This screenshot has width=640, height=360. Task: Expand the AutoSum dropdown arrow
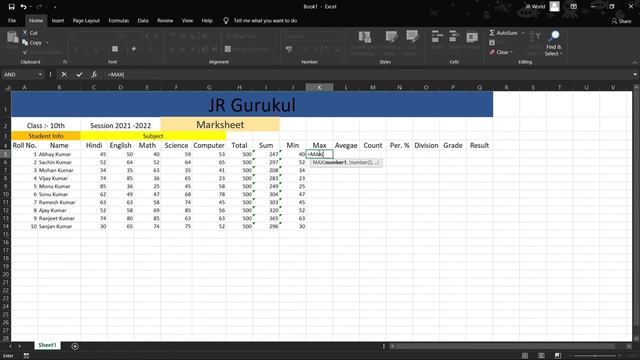(x=523, y=33)
